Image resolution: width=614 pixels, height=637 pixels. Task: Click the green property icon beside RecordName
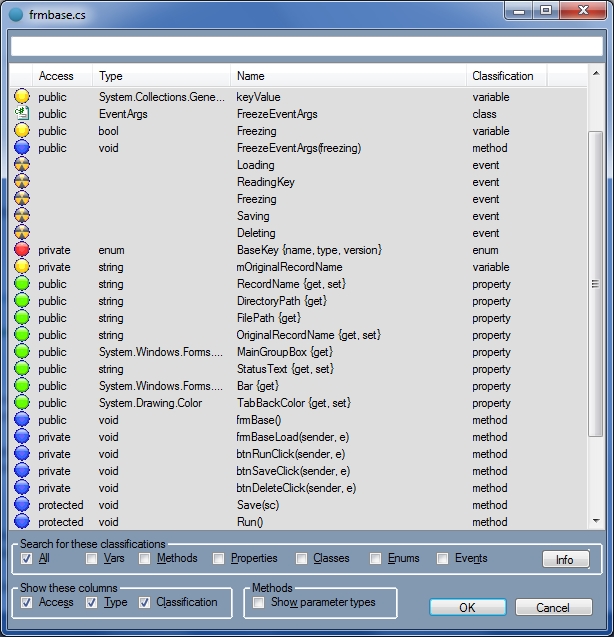coord(22,284)
